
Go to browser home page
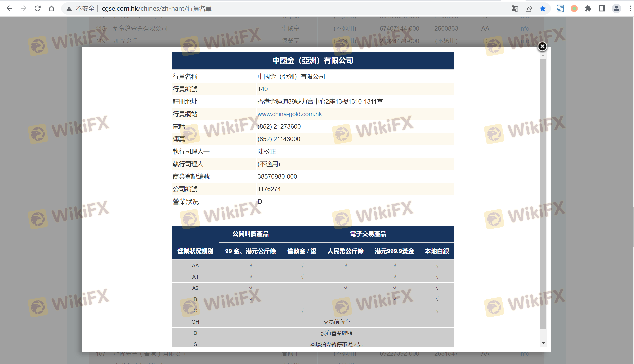point(51,9)
